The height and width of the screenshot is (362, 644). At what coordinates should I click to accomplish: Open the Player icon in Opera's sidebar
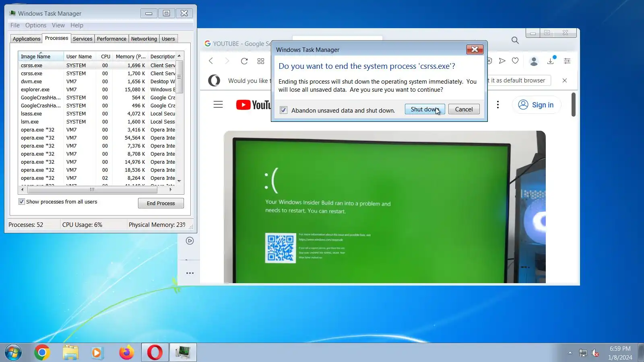click(x=190, y=241)
